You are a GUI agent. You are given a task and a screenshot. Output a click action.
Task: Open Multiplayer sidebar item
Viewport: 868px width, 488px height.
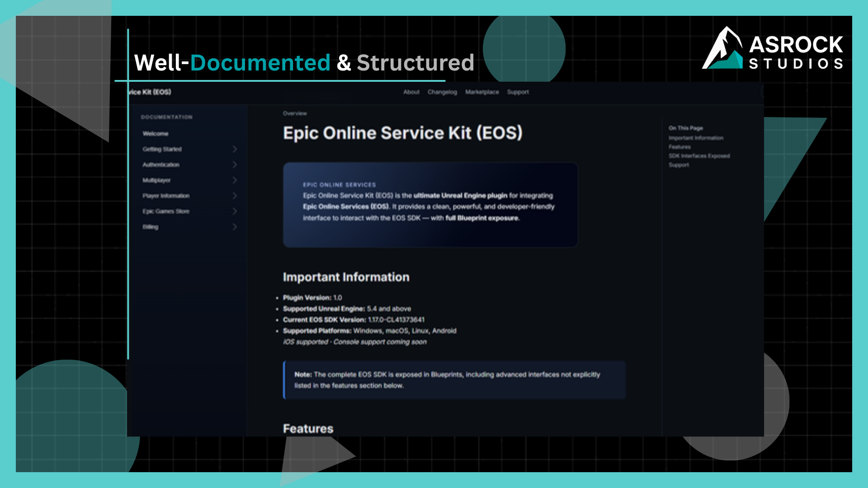click(x=156, y=180)
